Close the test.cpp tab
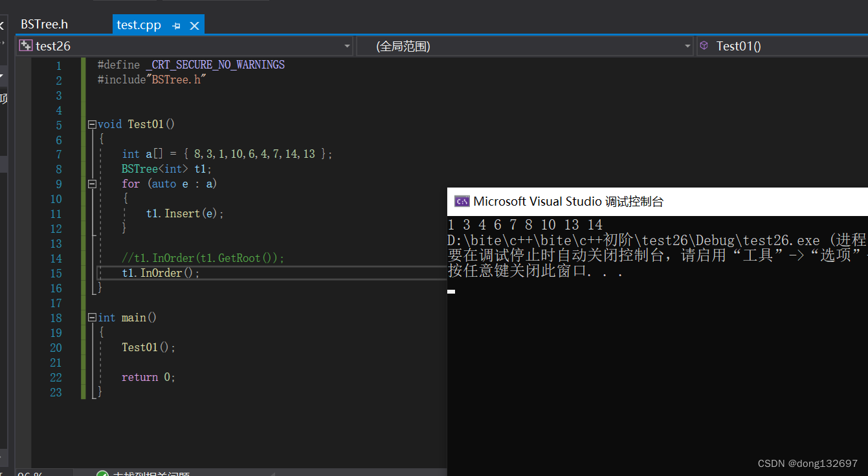Viewport: 868px width, 476px height. [x=194, y=26]
